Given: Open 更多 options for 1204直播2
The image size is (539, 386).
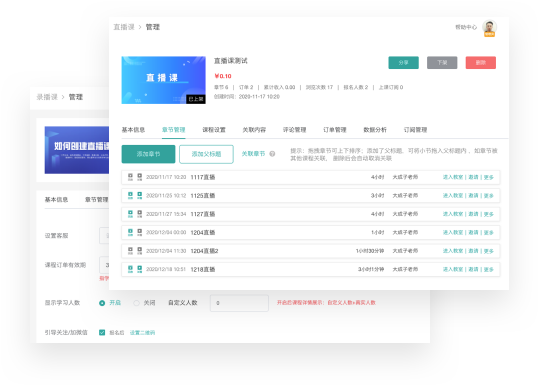Looking at the screenshot, I should click(x=488, y=251).
